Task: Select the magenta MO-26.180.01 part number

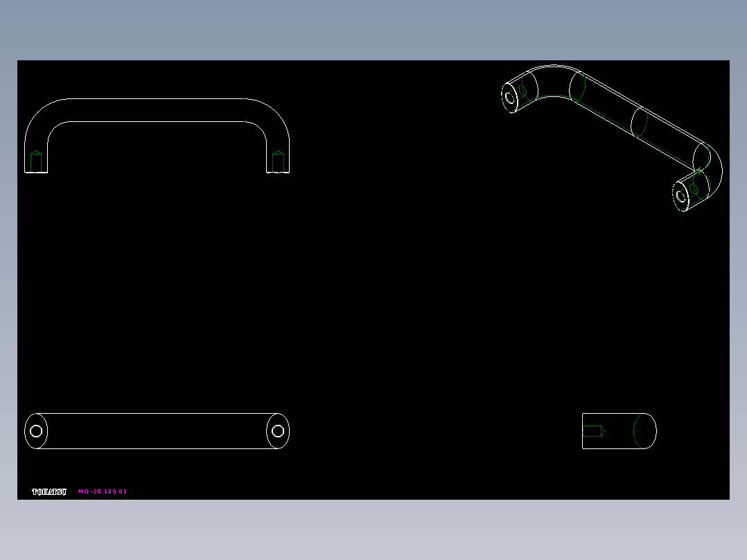Action: [x=103, y=491]
